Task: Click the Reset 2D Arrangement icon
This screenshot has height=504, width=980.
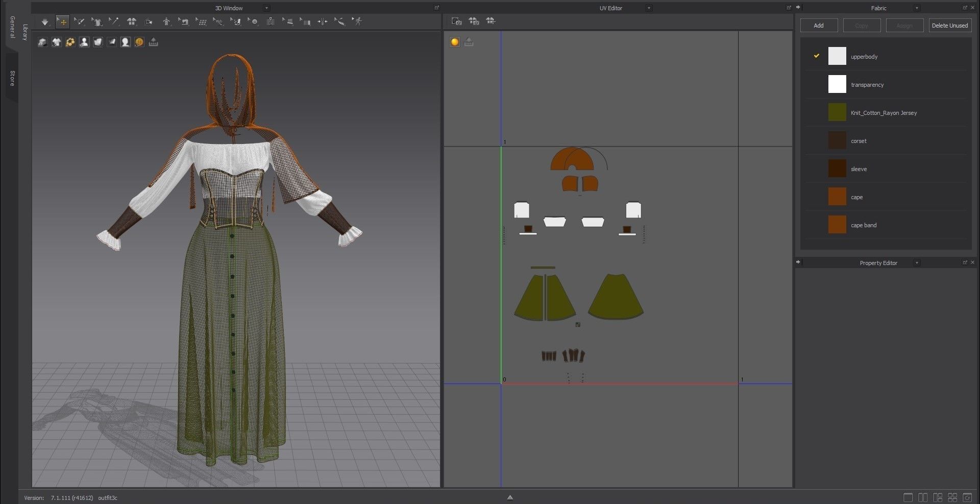Action: coord(132,21)
